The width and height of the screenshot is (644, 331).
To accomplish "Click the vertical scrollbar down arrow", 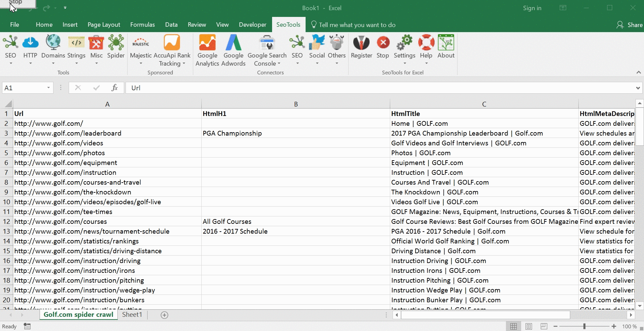I will (x=640, y=306).
